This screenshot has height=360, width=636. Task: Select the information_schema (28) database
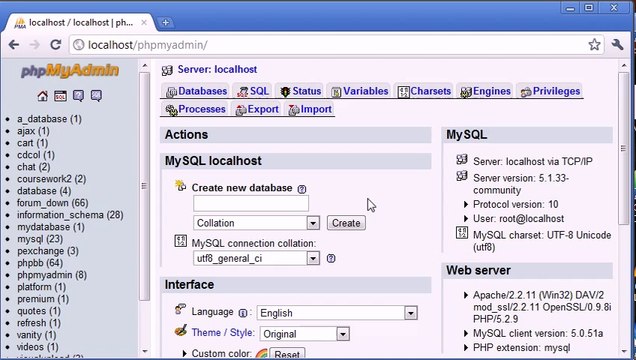point(70,215)
